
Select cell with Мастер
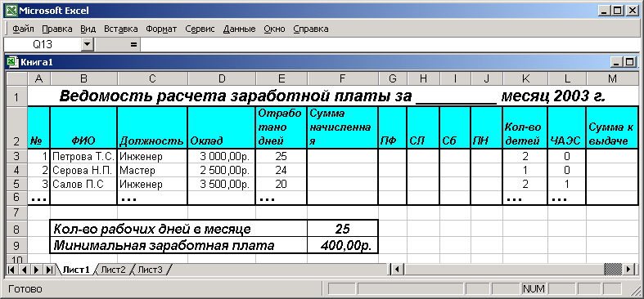point(152,170)
